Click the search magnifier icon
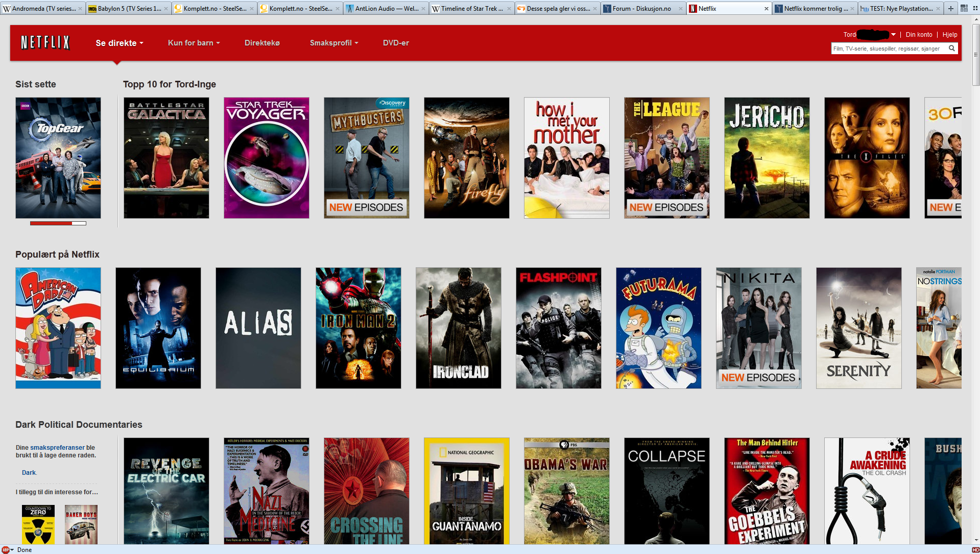This screenshot has width=980, height=554. pos(952,49)
